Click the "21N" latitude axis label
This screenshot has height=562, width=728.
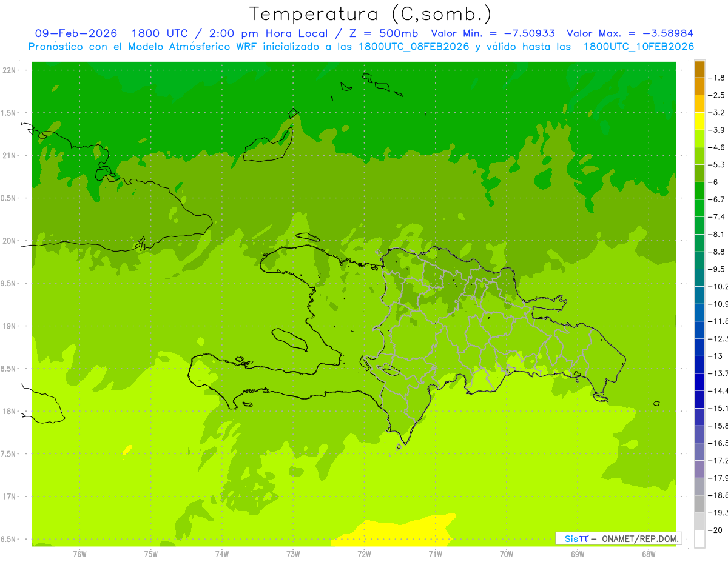coord(10,156)
